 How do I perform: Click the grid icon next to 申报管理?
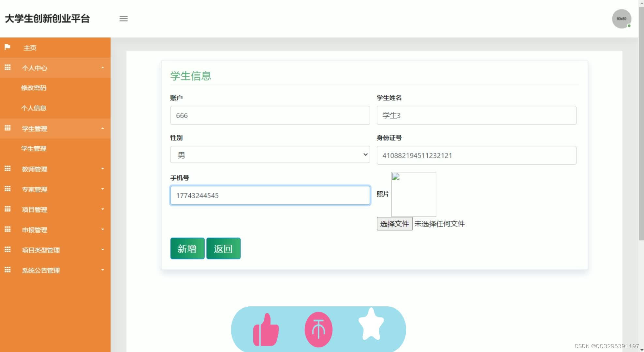(7, 229)
